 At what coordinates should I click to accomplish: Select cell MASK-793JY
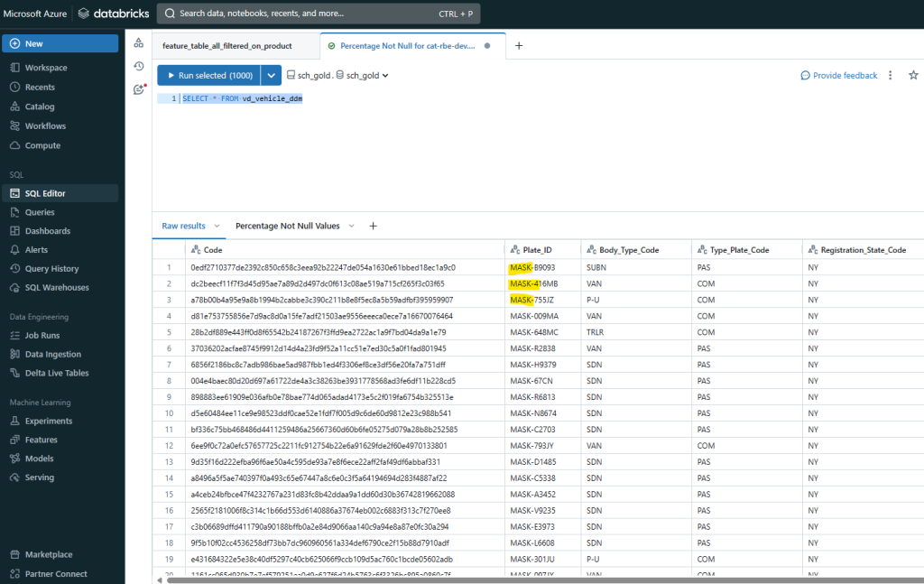[542, 446]
